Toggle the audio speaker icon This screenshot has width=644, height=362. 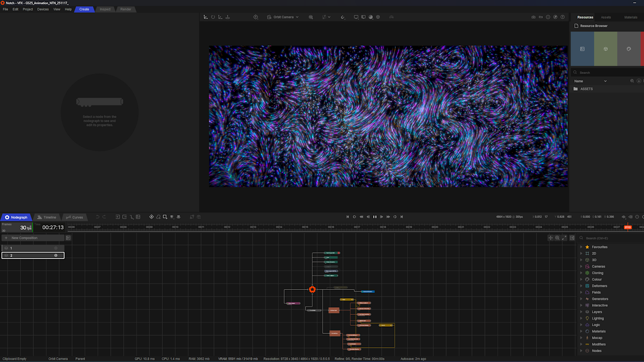click(x=630, y=217)
